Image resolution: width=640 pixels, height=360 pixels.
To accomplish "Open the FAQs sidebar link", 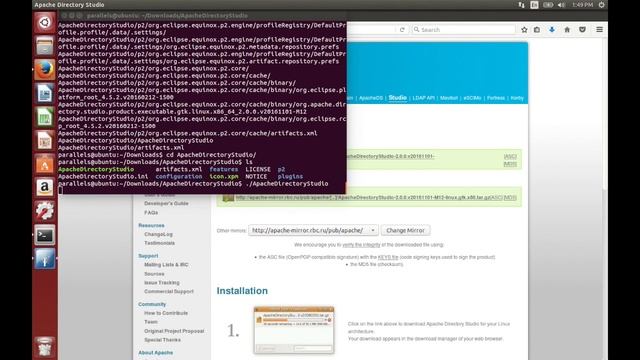I will point(151,213).
